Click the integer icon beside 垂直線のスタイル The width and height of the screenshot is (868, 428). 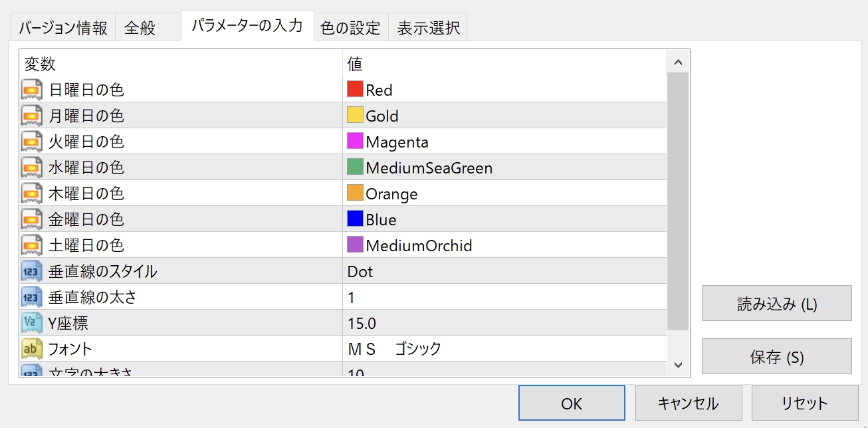click(31, 271)
